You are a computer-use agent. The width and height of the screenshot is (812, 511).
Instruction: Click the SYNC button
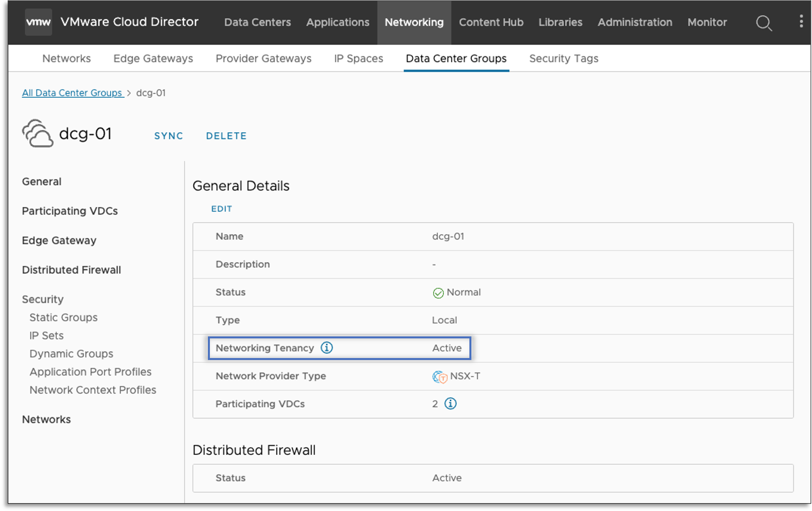point(169,136)
